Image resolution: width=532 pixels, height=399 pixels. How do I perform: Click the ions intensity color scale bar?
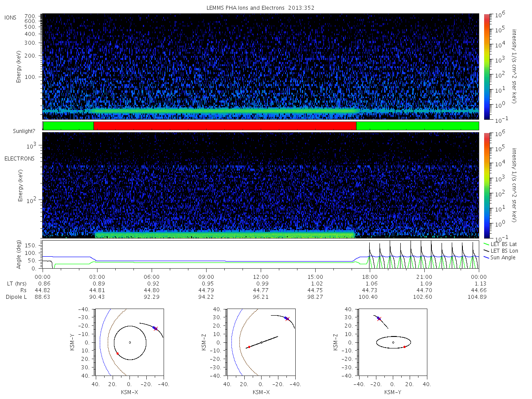click(x=486, y=67)
